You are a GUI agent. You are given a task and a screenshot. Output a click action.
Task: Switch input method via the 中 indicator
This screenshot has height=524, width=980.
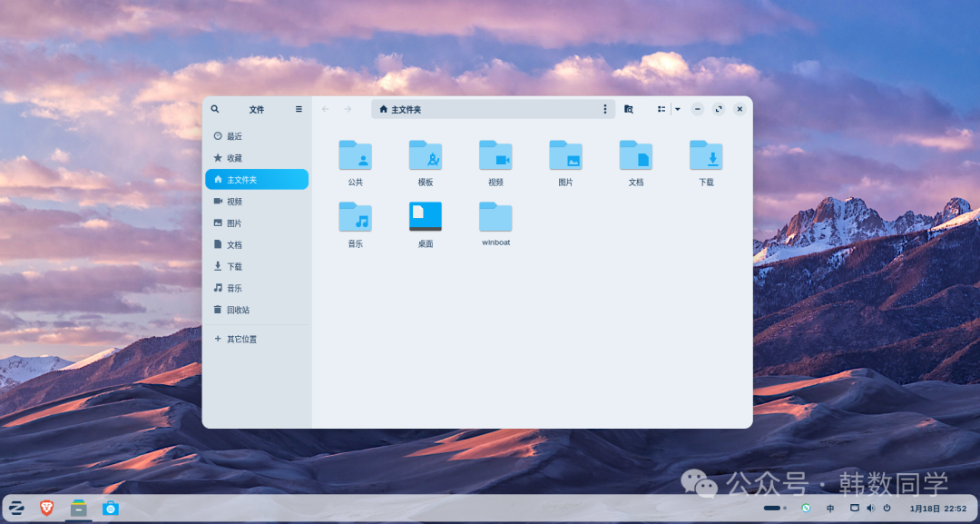829,508
